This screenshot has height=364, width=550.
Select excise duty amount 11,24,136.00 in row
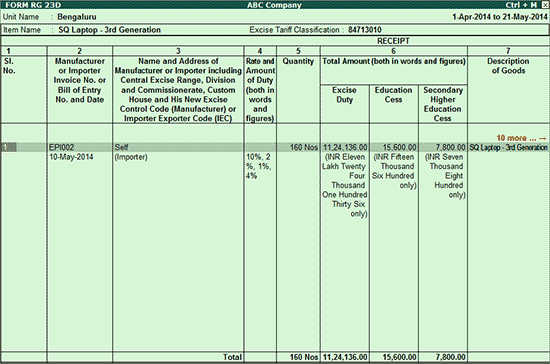pyautogui.click(x=345, y=147)
